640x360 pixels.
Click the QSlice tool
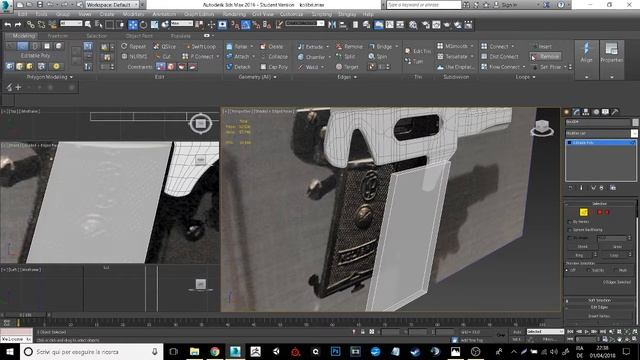pos(165,47)
